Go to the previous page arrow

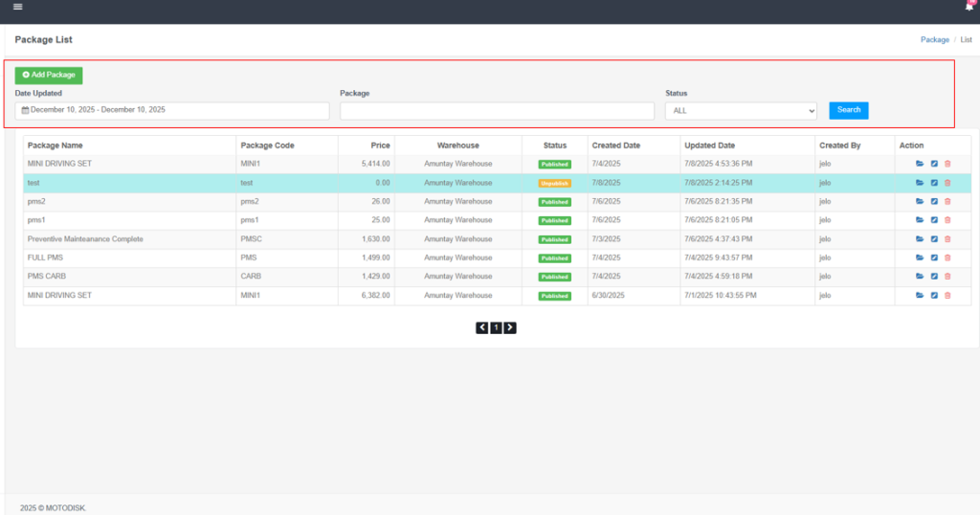pyautogui.click(x=482, y=327)
